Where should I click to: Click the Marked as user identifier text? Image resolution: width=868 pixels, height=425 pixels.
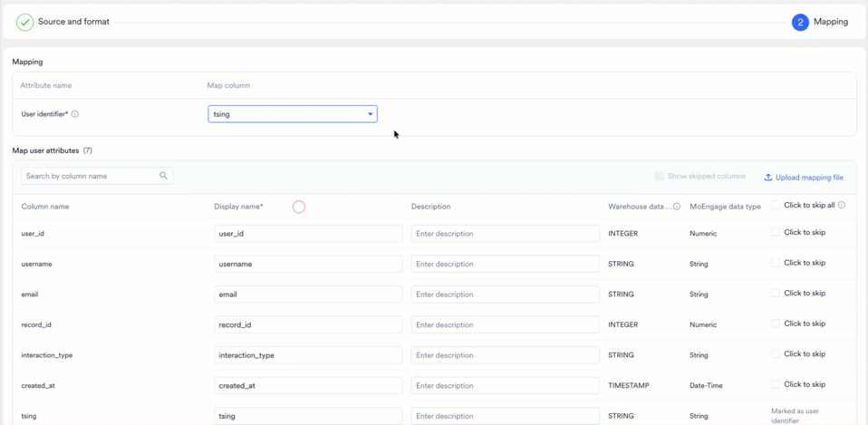(x=795, y=416)
